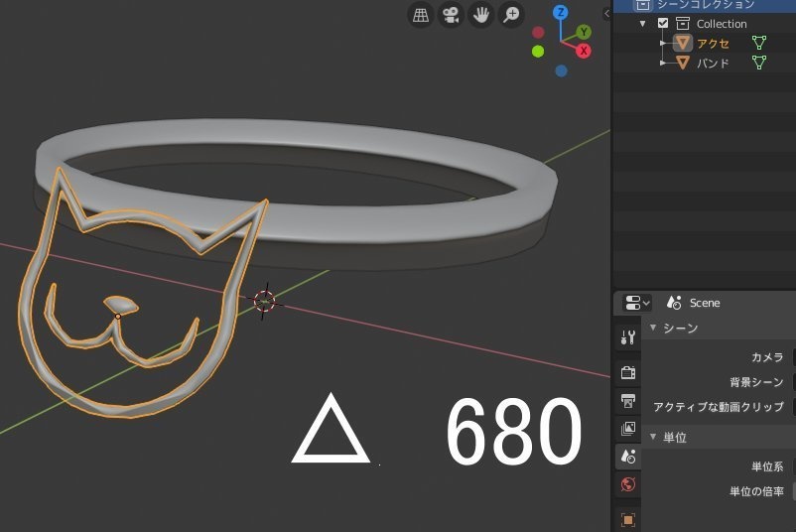796x532 pixels.
Task: Click negative X red dot on gizmo
Action: pyautogui.click(x=538, y=33)
